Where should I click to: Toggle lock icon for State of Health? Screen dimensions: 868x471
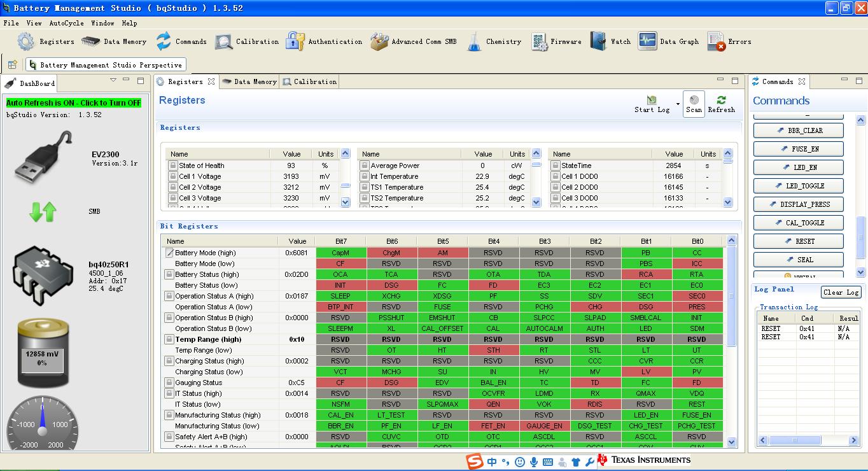tap(172, 165)
